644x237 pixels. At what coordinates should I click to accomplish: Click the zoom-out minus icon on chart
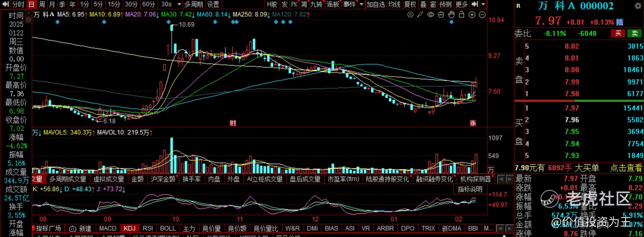(482, 15)
